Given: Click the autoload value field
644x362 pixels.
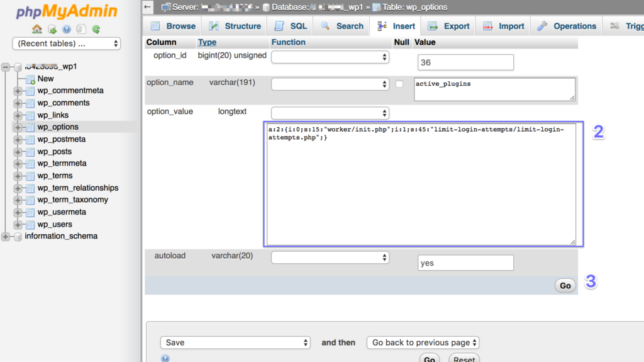Looking at the screenshot, I should click(465, 263).
